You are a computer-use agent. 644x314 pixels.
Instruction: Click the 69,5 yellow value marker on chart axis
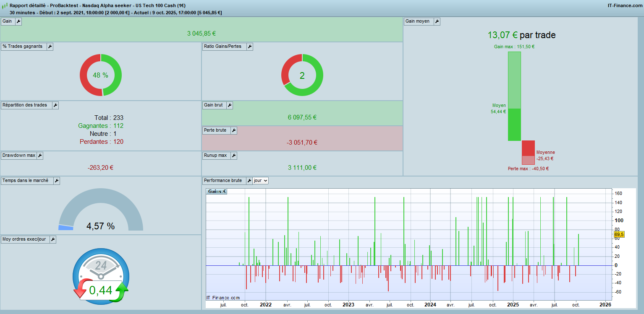(x=619, y=235)
